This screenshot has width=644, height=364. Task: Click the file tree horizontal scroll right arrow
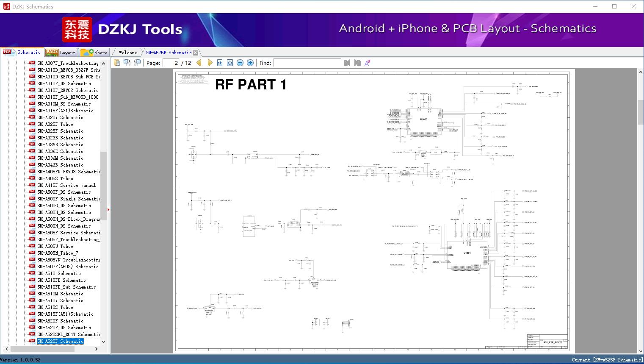97,349
